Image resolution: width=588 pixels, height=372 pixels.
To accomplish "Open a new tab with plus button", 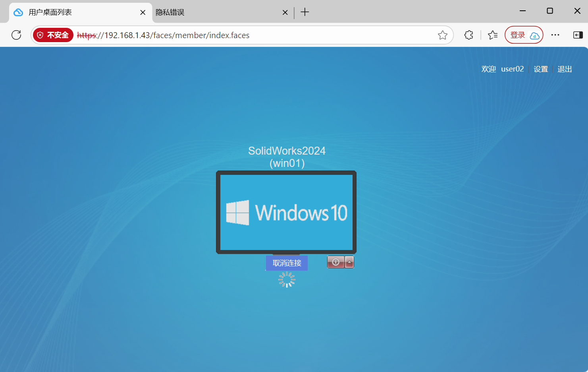I will tap(305, 12).
